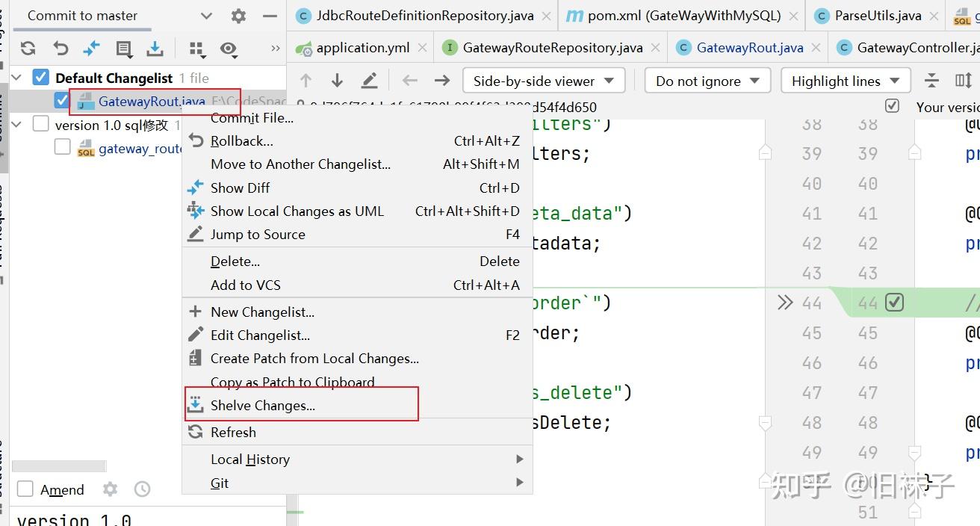Collapse the version 1.0 sql changelist node
The width and height of the screenshot is (980, 526).
pos(17,125)
